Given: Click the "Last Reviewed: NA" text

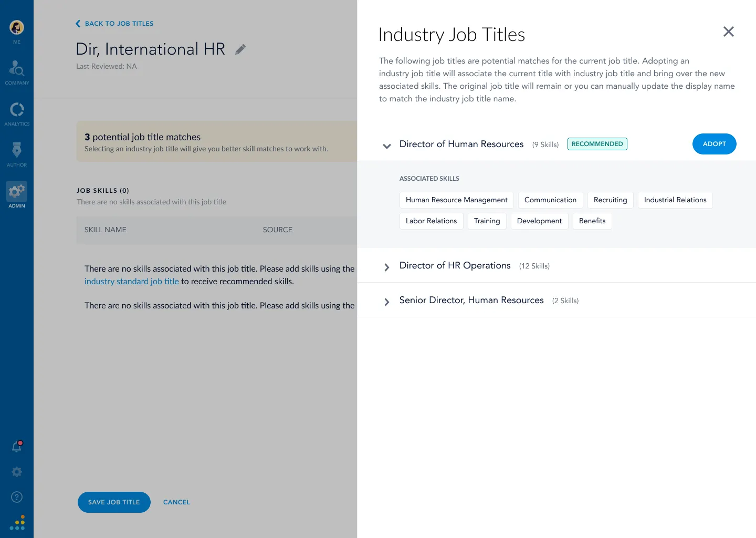Looking at the screenshot, I should [107, 67].
